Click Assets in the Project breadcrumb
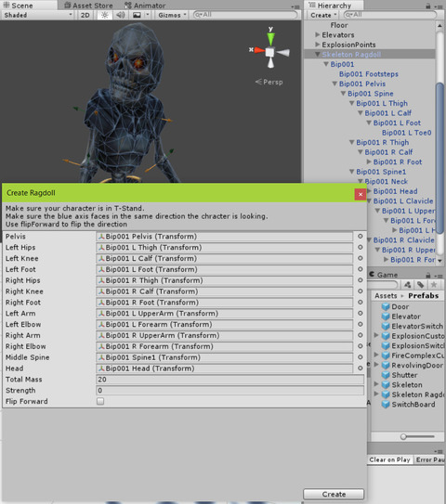 tap(386, 296)
